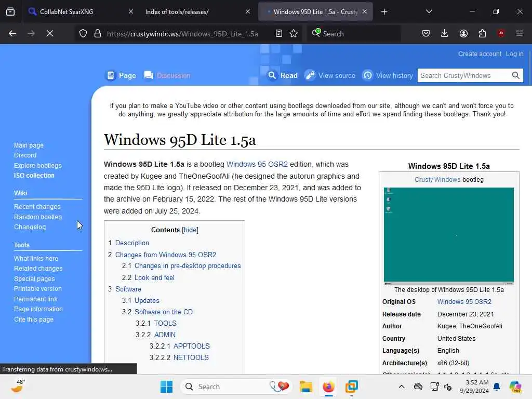
Task: Click the site security padlock icon
Action: (x=98, y=34)
